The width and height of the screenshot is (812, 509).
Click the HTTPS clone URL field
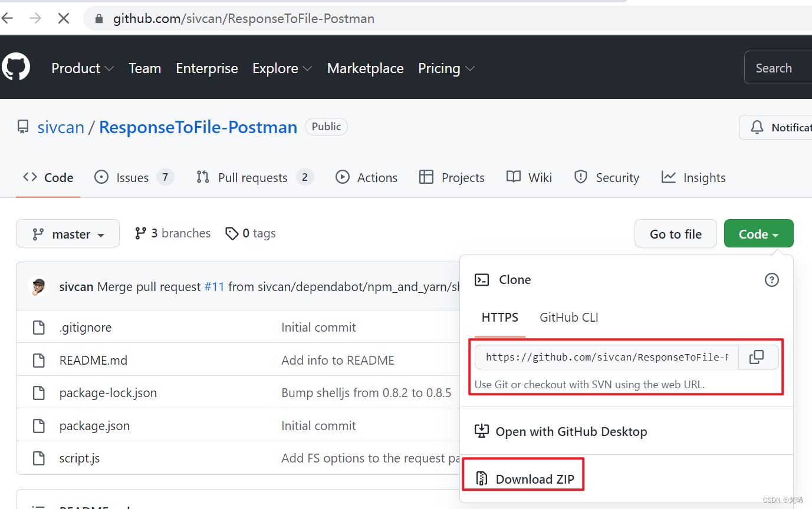point(607,357)
